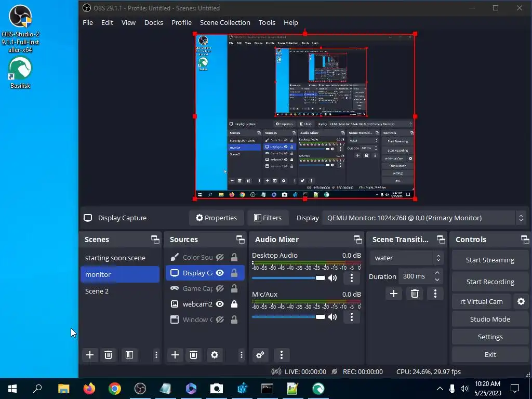This screenshot has height=399, width=532.
Task: Open Sources panel more options menu
Action: point(241,355)
